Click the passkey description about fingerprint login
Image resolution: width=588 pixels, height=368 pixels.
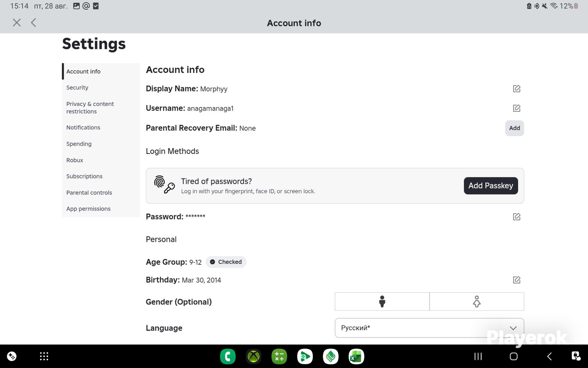(x=248, y=191)
